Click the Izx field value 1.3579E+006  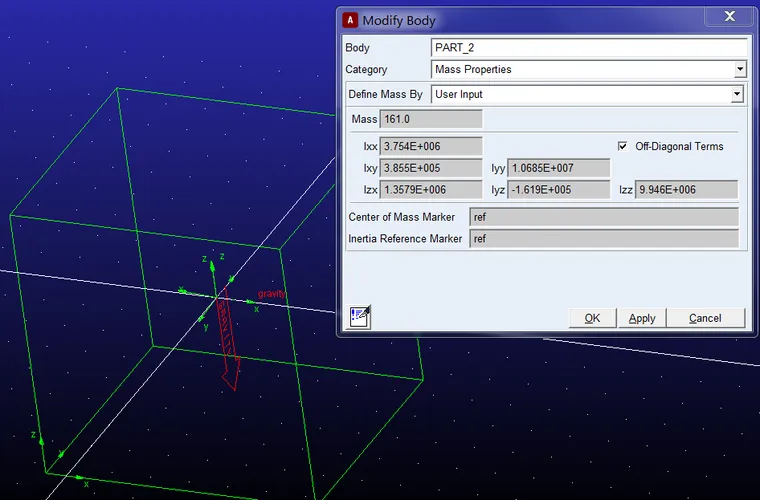431,190
